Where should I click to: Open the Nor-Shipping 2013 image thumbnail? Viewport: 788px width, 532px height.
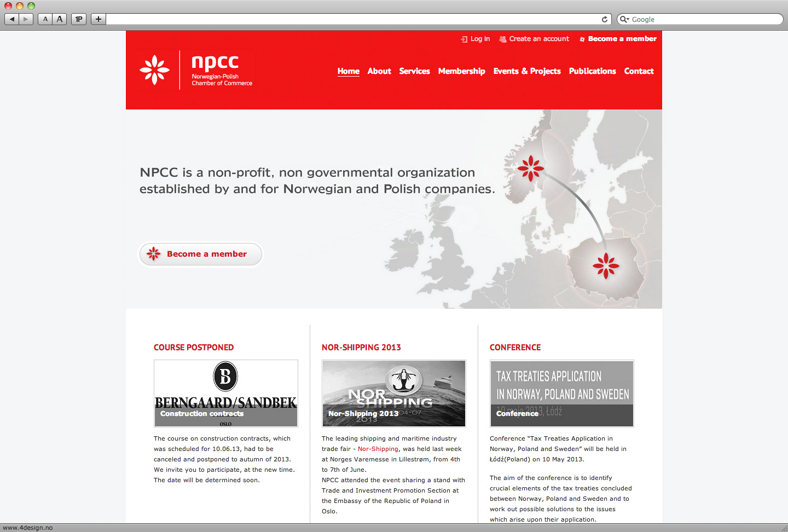tap(394, 394)
